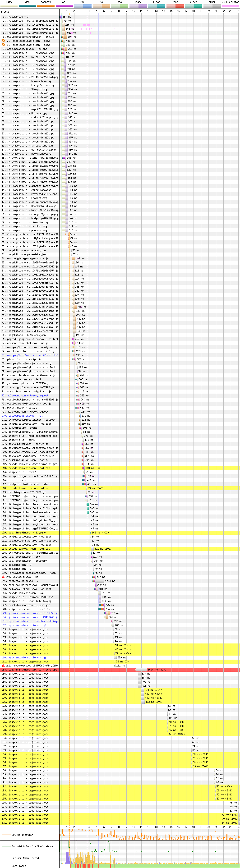The height and width of the screenshot is (868, 240).
Task: Click the red warning triangle beside ws.hotjar.com
Action: (x=3, y=577)
